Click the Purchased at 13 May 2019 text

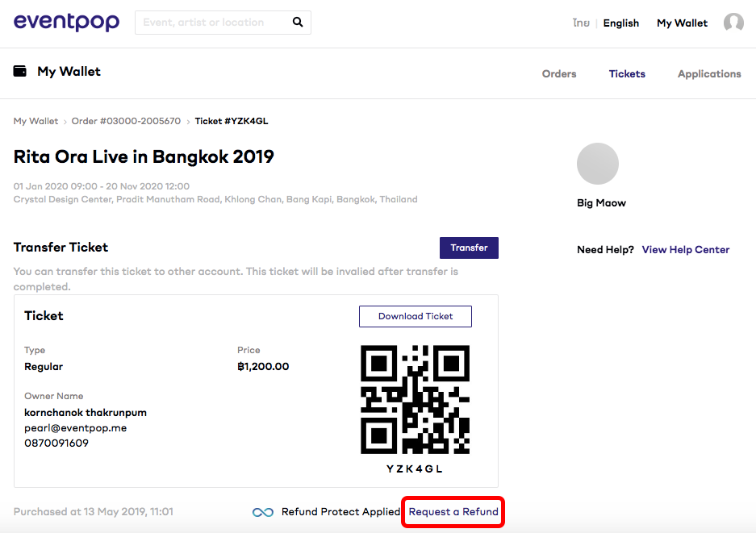coord(93,512)
